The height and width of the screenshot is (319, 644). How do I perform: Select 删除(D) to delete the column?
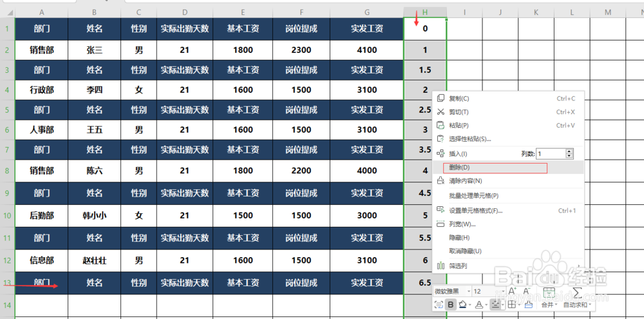click(x=508, y=168)
